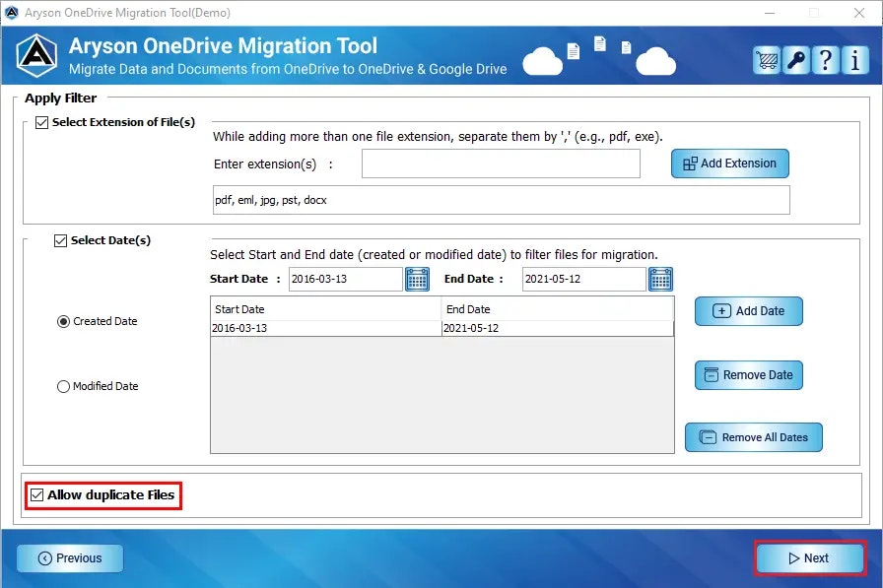The image size is (883, 588).
Task: Open help via question mark icon
Action: click(826, 60)
